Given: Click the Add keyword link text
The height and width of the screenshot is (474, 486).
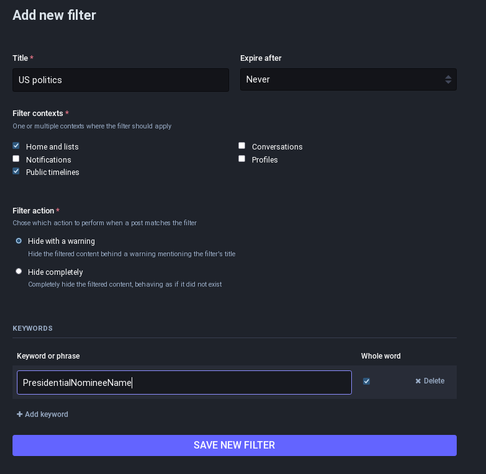Looking at the screenshot, I should [x=47, y=414].
